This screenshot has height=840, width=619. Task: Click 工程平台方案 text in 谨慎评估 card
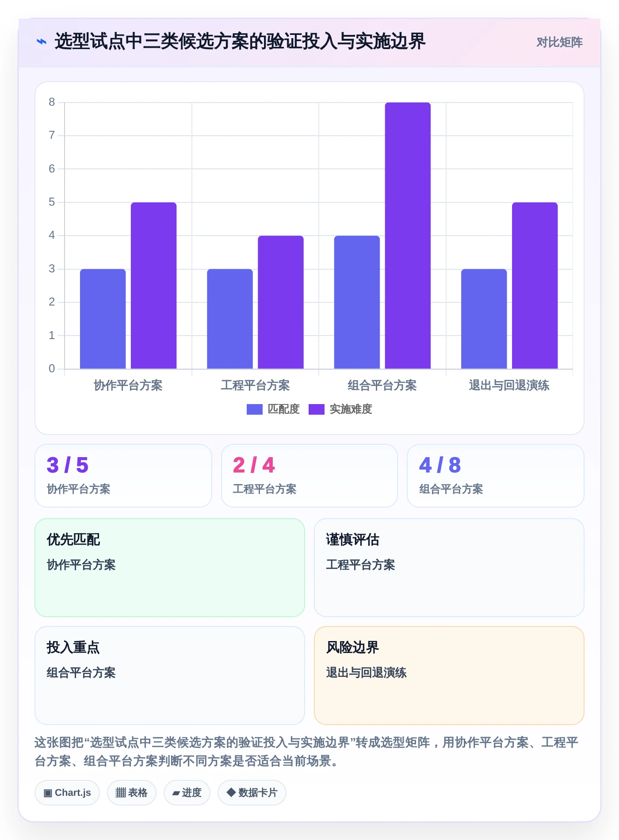pyautogui.click(x=361, y=565)
